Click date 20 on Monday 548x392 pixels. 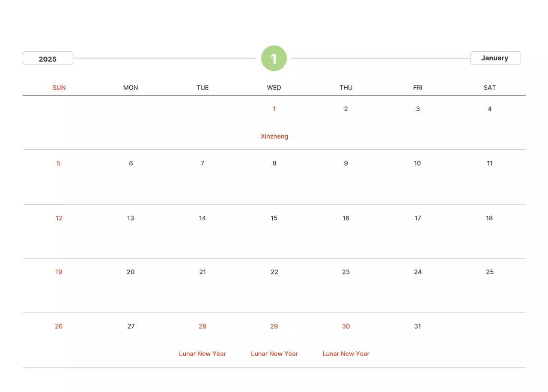131,272
